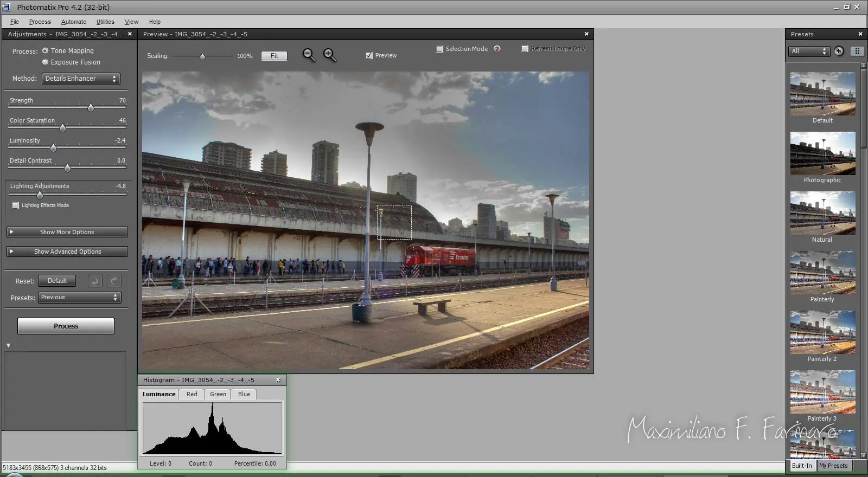The height and width of the screenshot is (477, 868).
Task: Click the '100%' scaling value
Action: click(245, 56)
